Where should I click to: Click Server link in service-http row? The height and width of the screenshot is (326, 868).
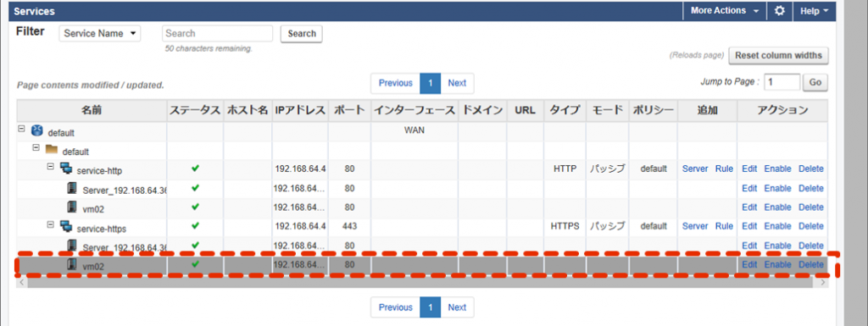coord(695,169)
